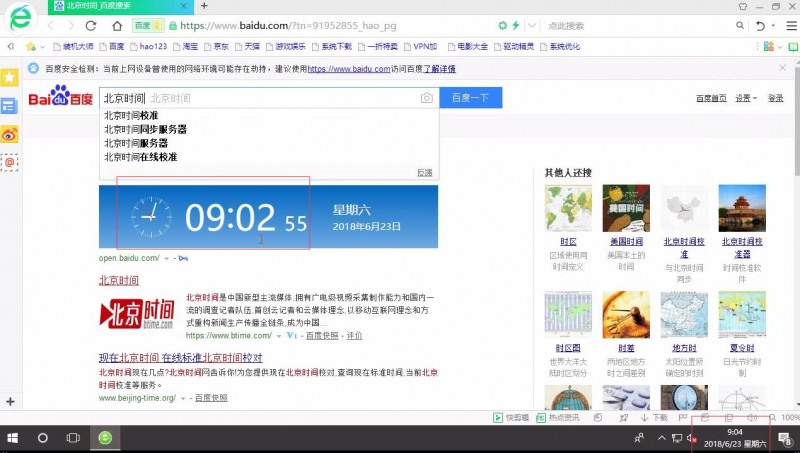Click the green circular browser-medic icon
Image resolution: width=800 pixels, height=453 pixels.
tap(503, 26)
